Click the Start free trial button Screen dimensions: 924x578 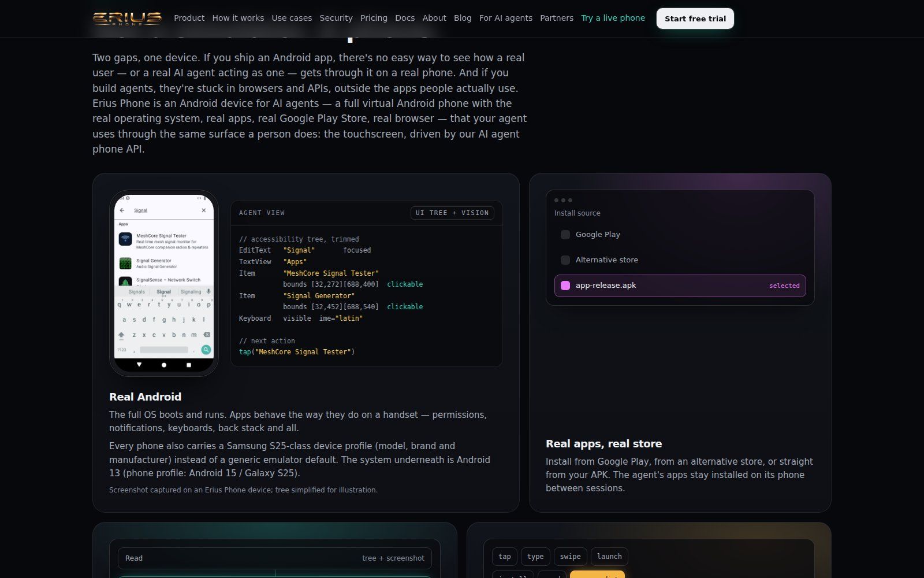695,18
